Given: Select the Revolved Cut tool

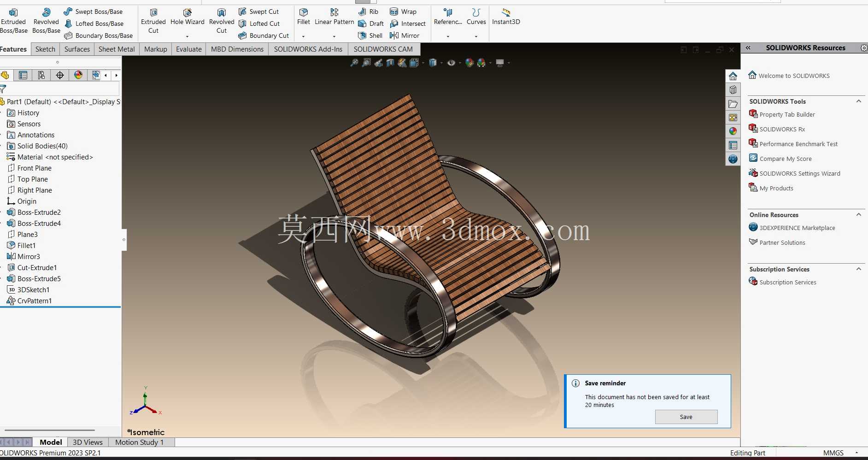Looking at the screenshot, I should (x=222, y=21).
